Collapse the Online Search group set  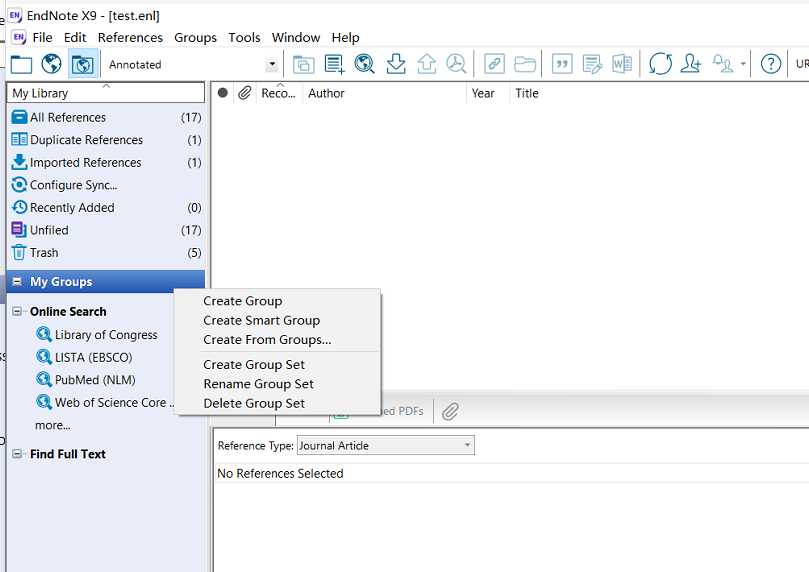(x=17, y=311)
